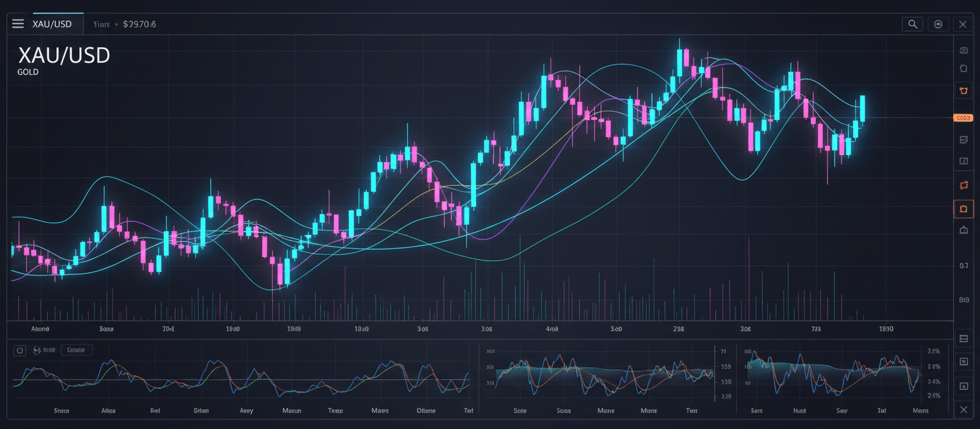Click the orange gear-like icon in sidebar
The height and width of the screenshot is (429, 980).
(963, 185)
